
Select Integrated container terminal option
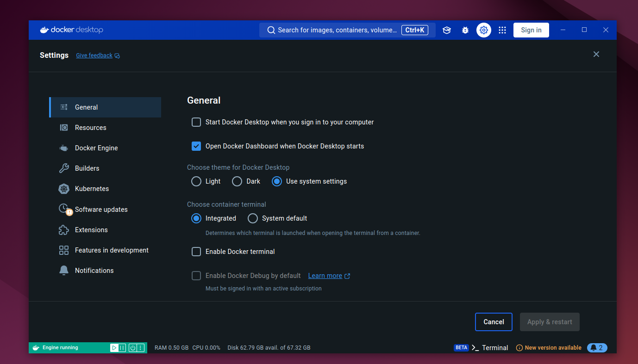196,218
